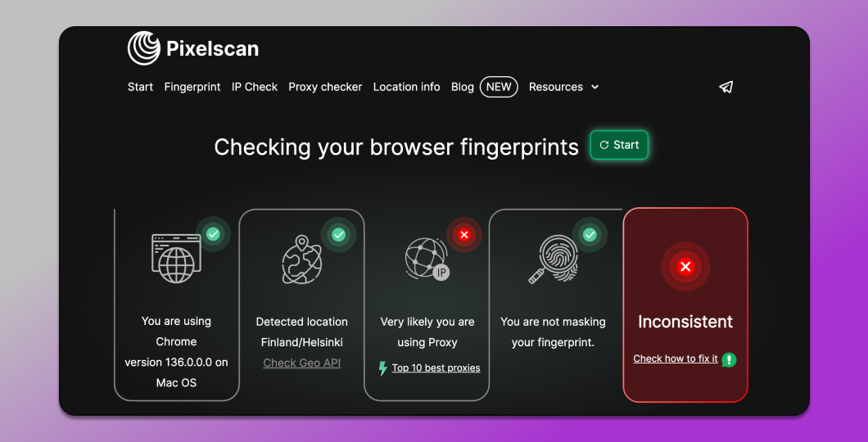
Task: Click the fingerprint magnifier icon
Action: tap(553, 259)
